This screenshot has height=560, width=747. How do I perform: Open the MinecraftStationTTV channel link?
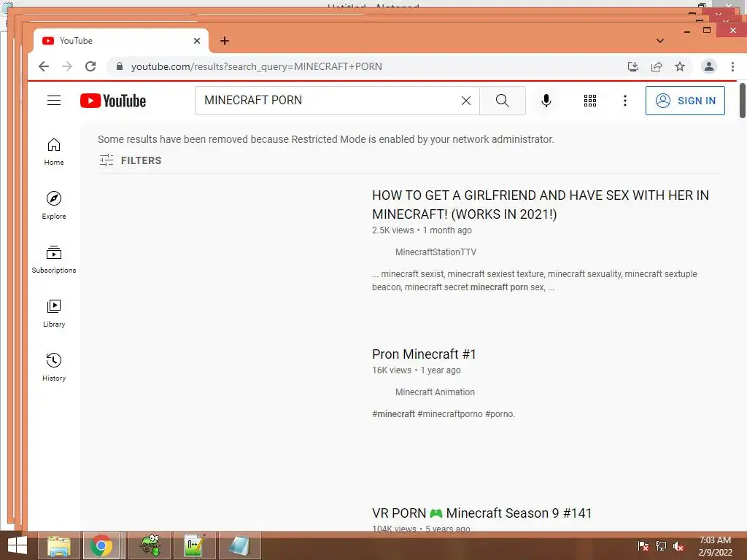pyautogui.click(x=436, y=252)
